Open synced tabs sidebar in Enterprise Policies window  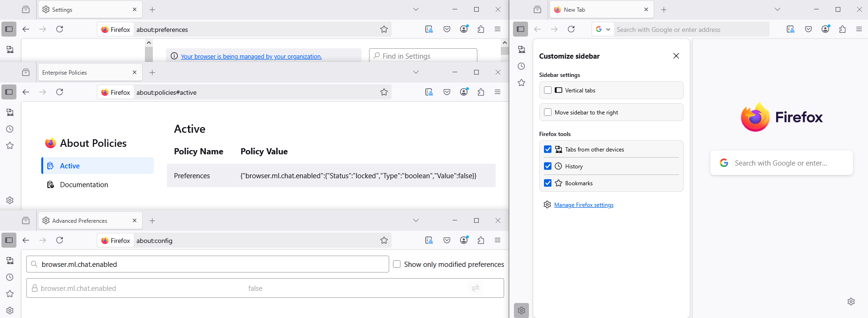[10, 112]
